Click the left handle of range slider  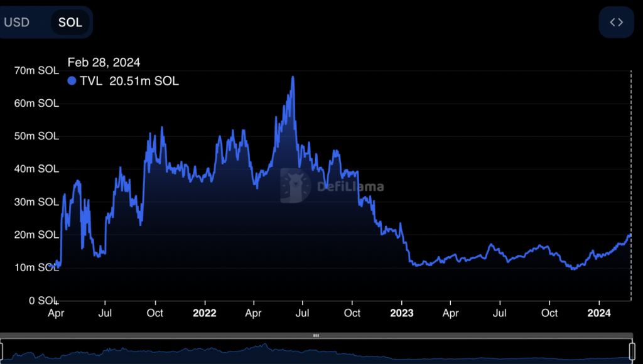coord(2,350)
